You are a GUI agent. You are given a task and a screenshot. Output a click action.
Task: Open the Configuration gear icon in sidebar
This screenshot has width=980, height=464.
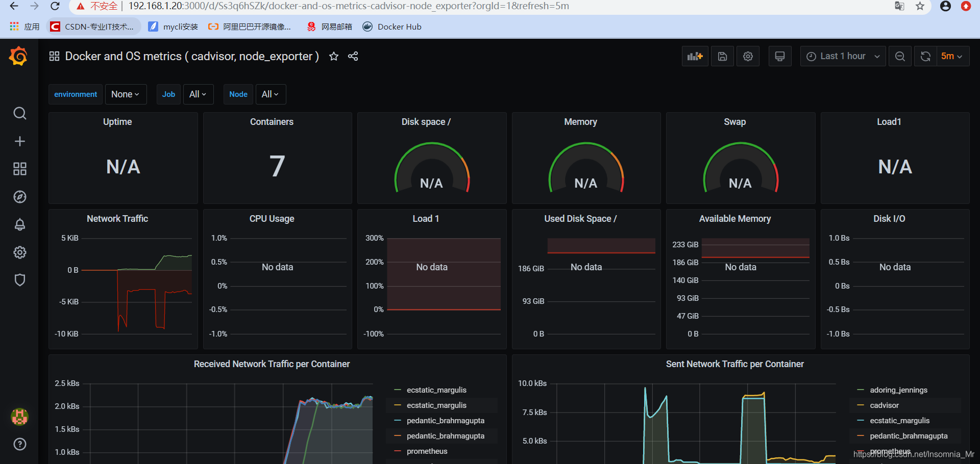pyautogui.click(x=19, y=252)
